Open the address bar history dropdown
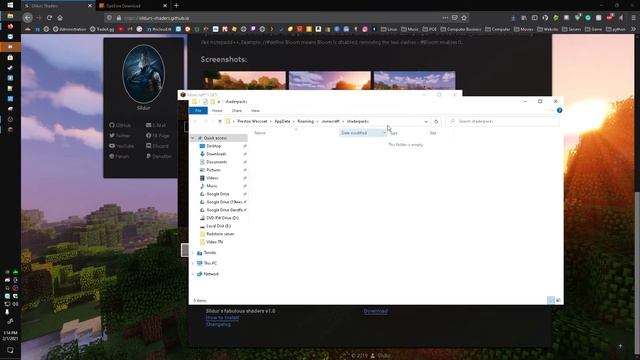Screen dimensions: 640x360 tap(426, 121)
